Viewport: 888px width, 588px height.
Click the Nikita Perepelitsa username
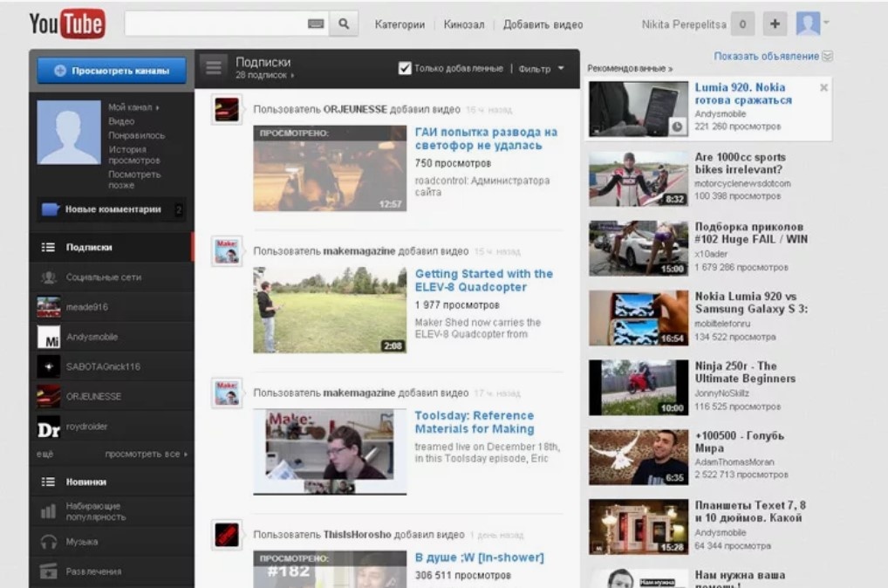(x=684, y=24)
